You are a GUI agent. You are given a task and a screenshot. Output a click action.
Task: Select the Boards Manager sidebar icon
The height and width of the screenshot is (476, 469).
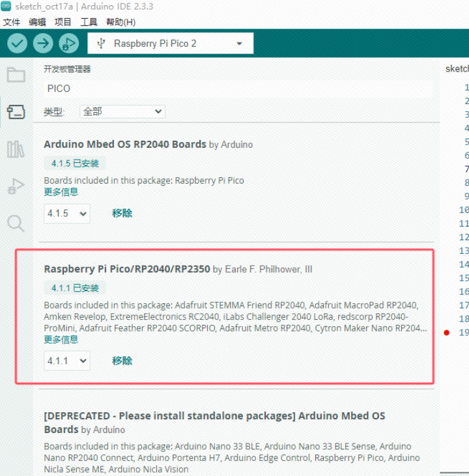(x=16, y=111)
